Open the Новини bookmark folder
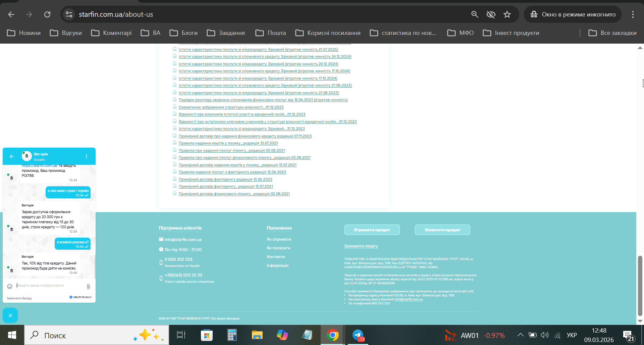This screenshot has height=345, width=644. [24, 33]
